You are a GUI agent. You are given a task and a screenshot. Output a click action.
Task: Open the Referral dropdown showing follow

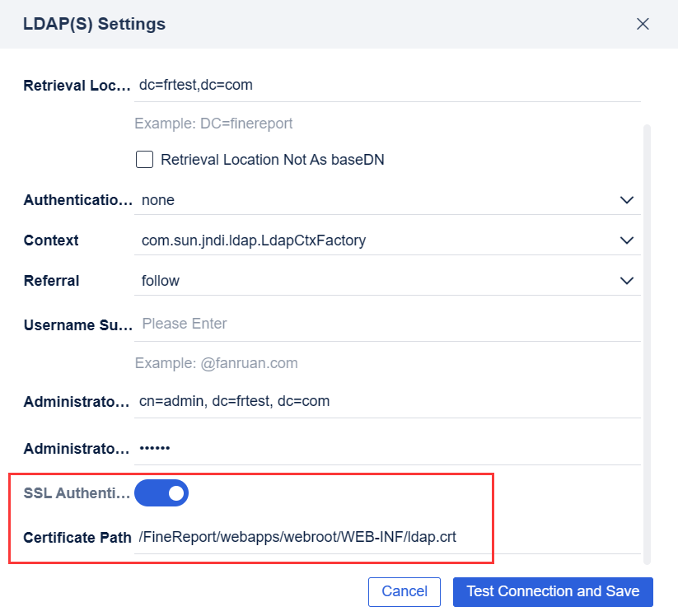[x=387, y=280]
